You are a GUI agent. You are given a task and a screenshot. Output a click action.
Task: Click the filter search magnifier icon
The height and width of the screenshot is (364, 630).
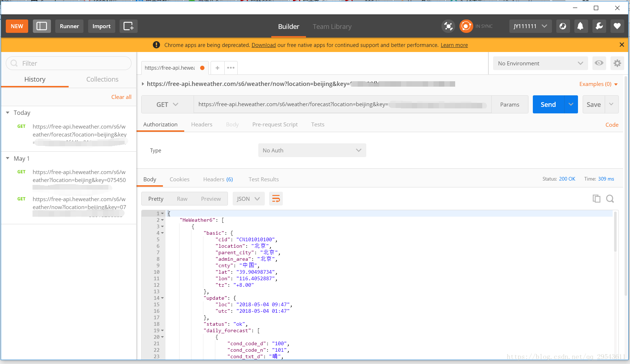(14, 63)
